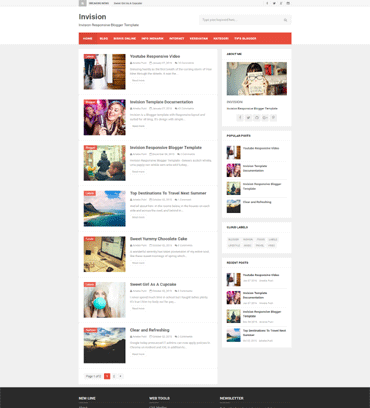Screen dimensions: 370x408
Task: Click Twitter icon in About Me widget
Action: tap(248, 118)
